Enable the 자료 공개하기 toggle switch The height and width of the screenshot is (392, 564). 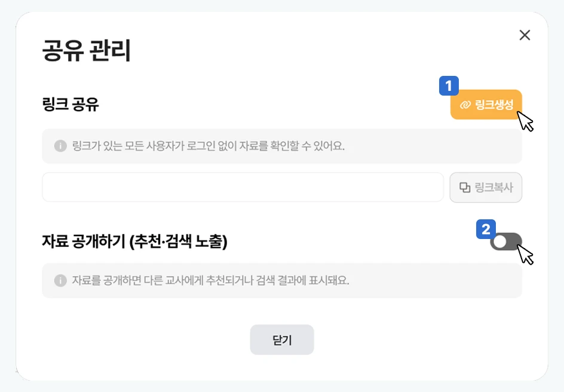(x=505, y=241)
